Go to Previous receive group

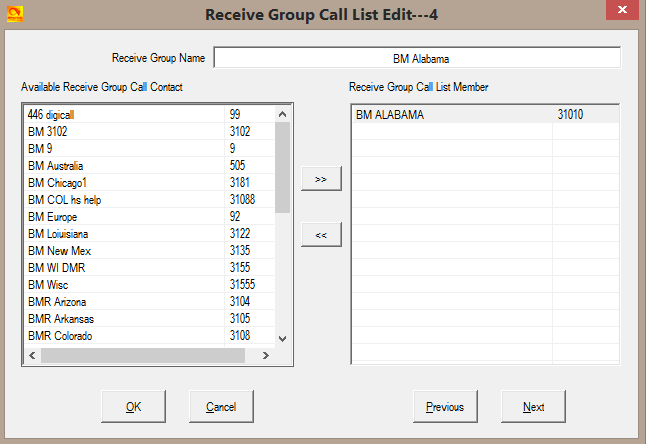click(x=445, y=407)
